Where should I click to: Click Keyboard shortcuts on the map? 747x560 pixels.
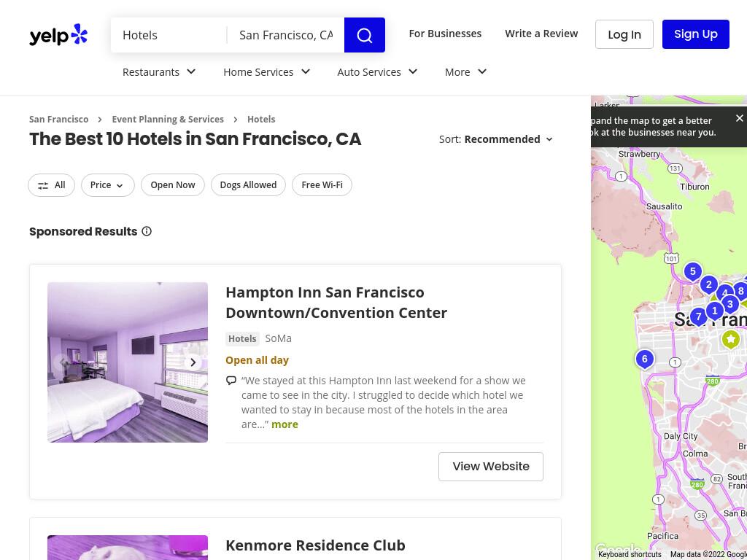630,554
